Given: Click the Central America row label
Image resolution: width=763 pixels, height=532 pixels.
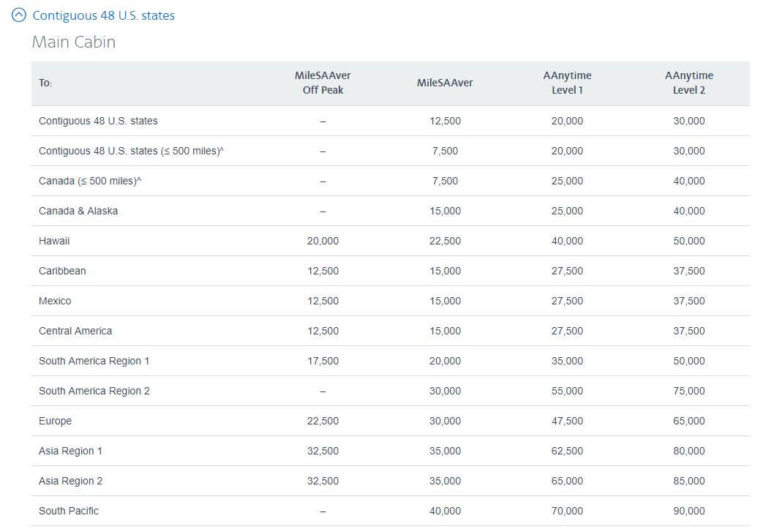Looking at the screenshot, I should click(x=75, y=331).
